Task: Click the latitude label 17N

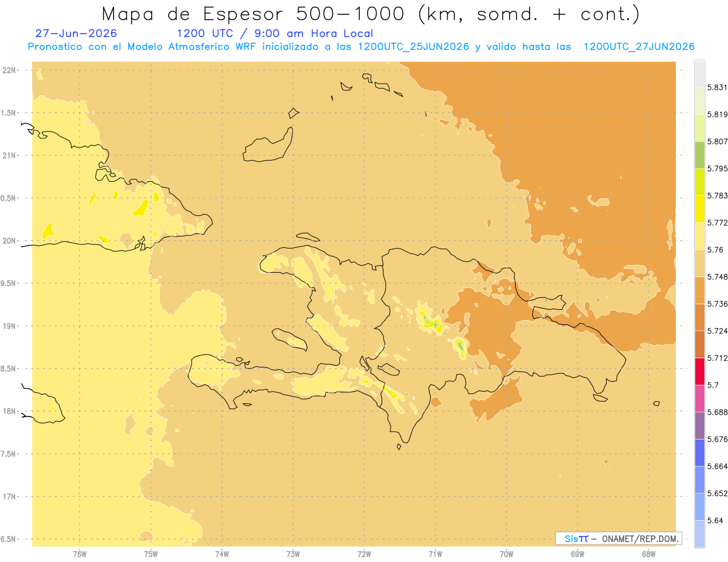Action: pyautogui.click(x=10, y=497)
